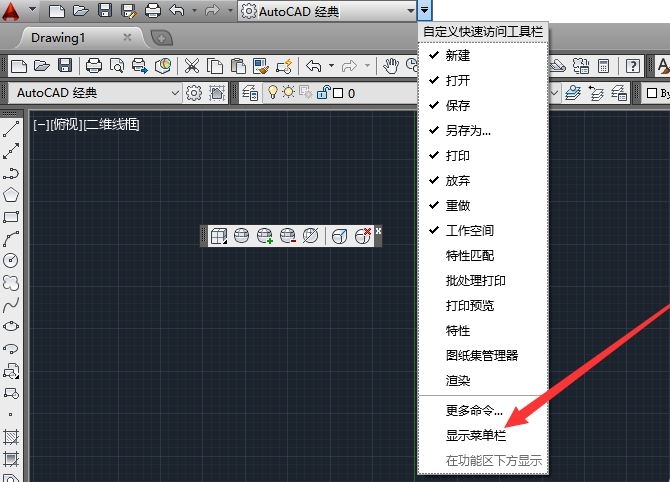
Task: Click the Copy icon in standard toolbar
Action: 215,66
